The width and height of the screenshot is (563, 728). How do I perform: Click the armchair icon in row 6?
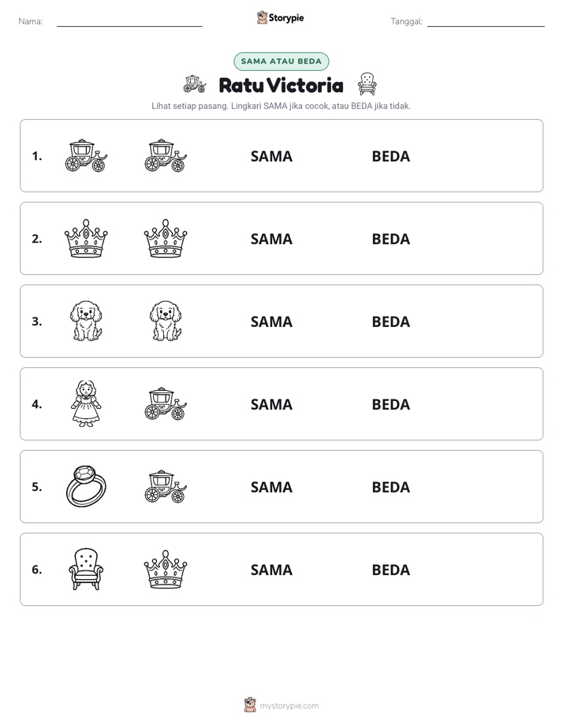86,569
